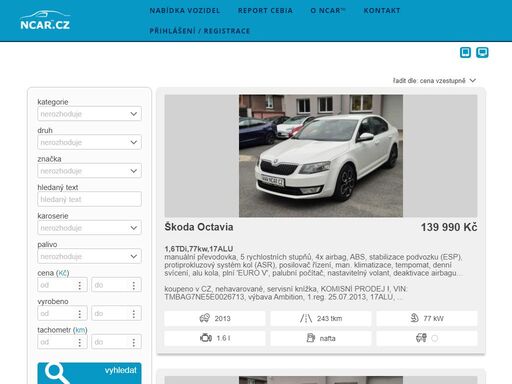
Task: Switch to wide list view icon
Action: point(482,52)
